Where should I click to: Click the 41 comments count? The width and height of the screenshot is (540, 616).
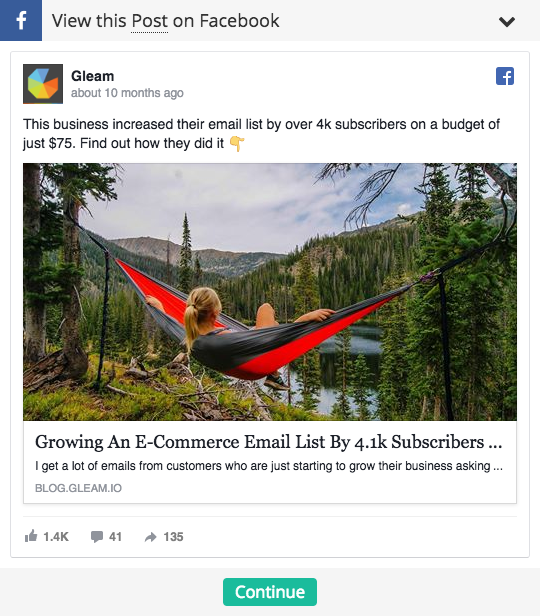115,537
